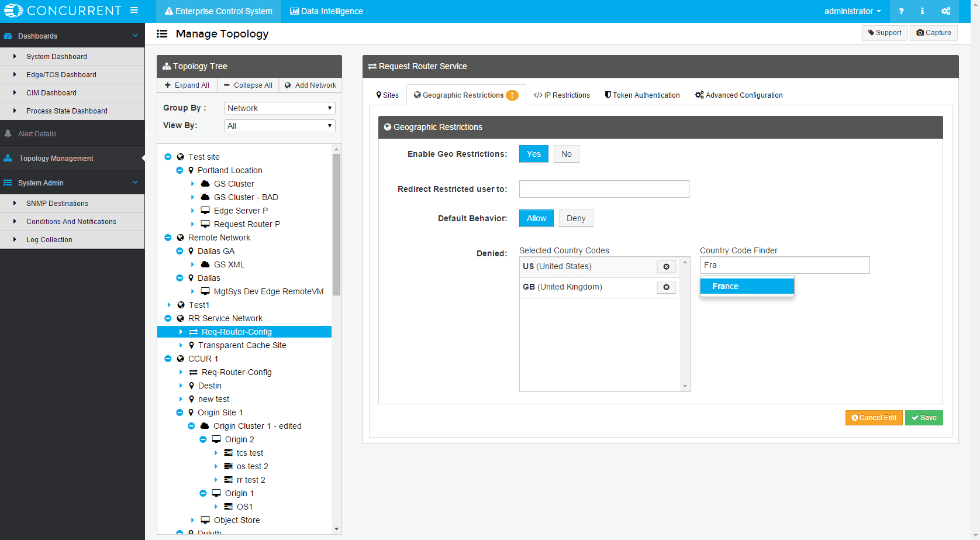
Task: Open the View By All dropdown
Action: [x=279, y=126]
